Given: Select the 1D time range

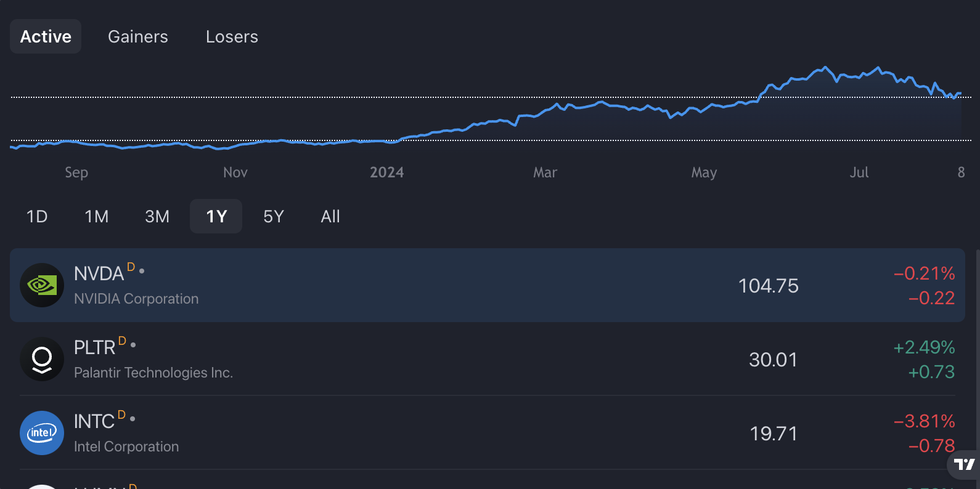Looking at the screenshot, I should pos(37,216).
